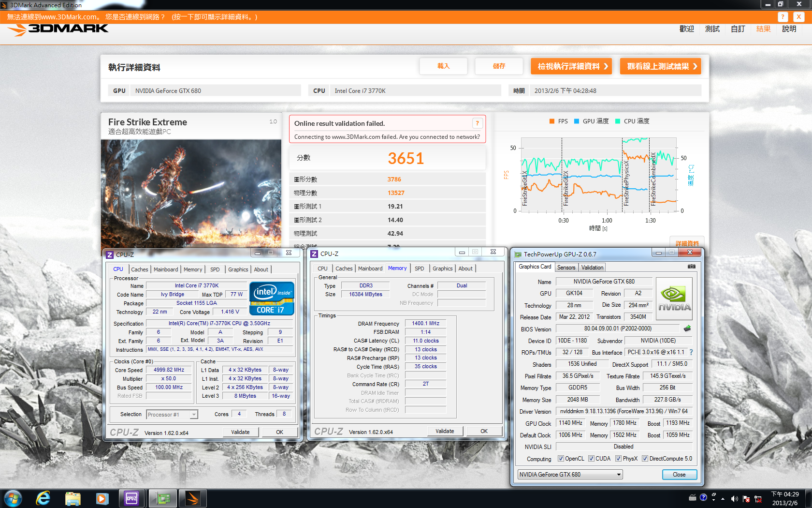Viewport: 812px width, 508px height.
Task: Click the 檢視執行詳細資料 button
Action: click(571, 66)
